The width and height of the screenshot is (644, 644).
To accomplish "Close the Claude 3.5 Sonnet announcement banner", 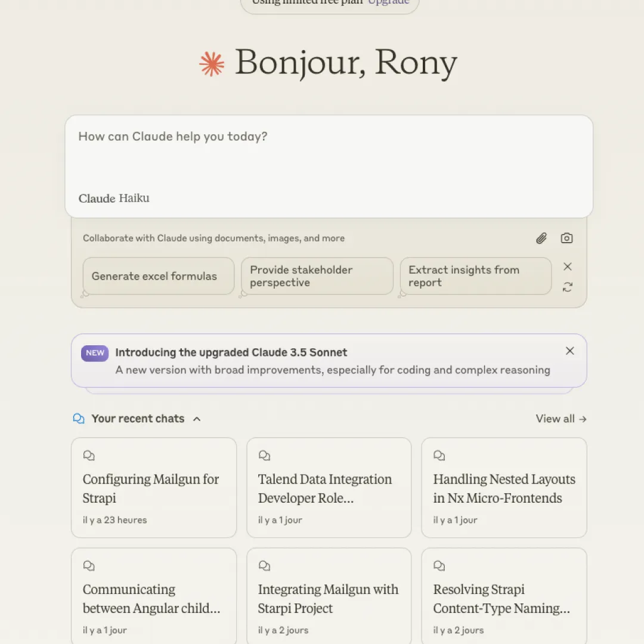I will [x=569, y=351].
